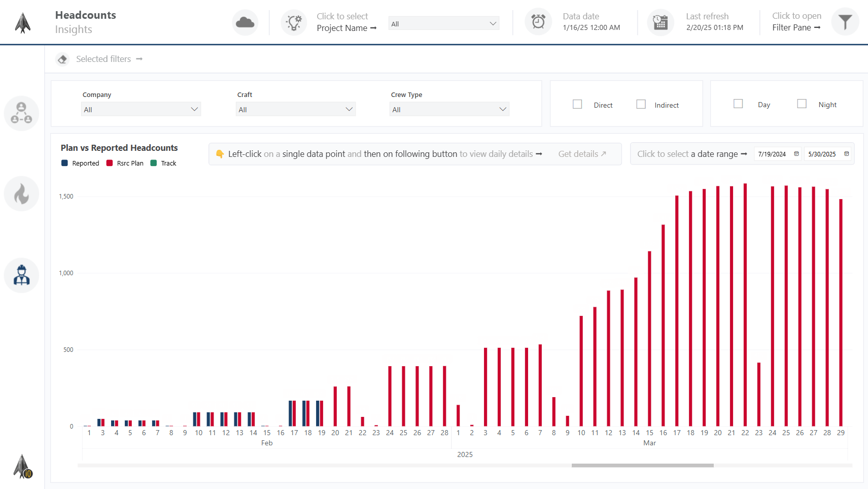Click the 1,500 y-axis label

(66, 197)
